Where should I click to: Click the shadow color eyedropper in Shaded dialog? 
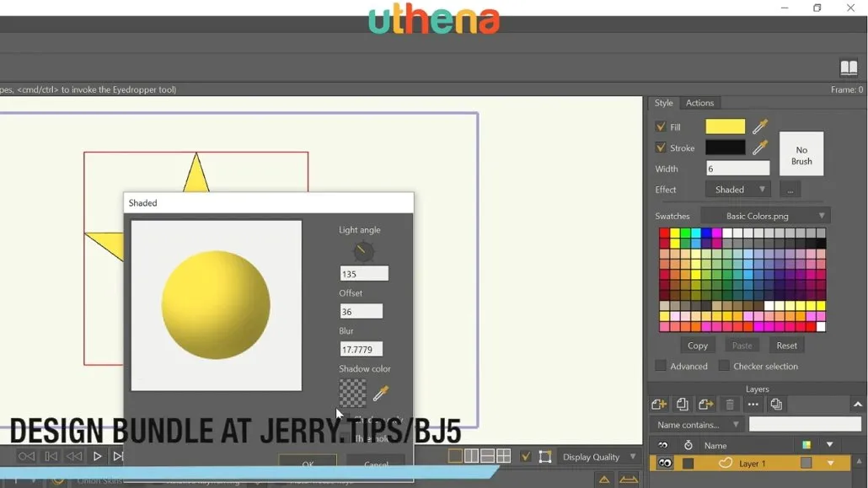pos(380,393)
